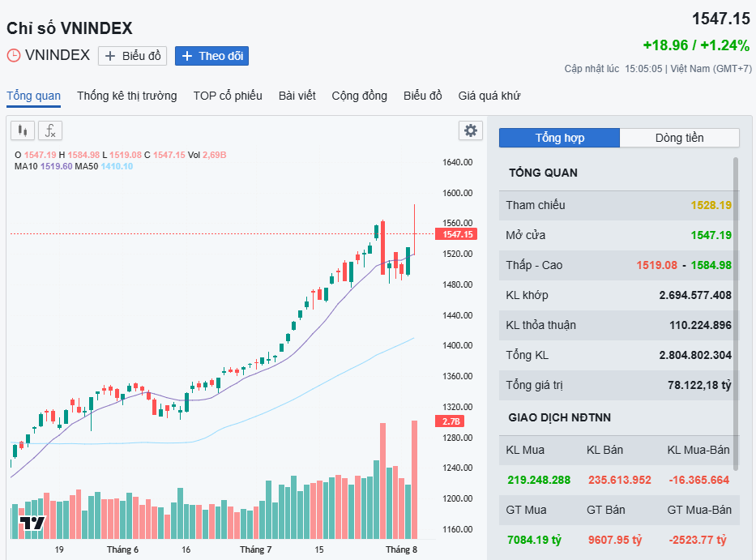This screenshot has width=756, height=560.
Task: Click the clock icon beside VNINDEX
Action: (14, 55)
